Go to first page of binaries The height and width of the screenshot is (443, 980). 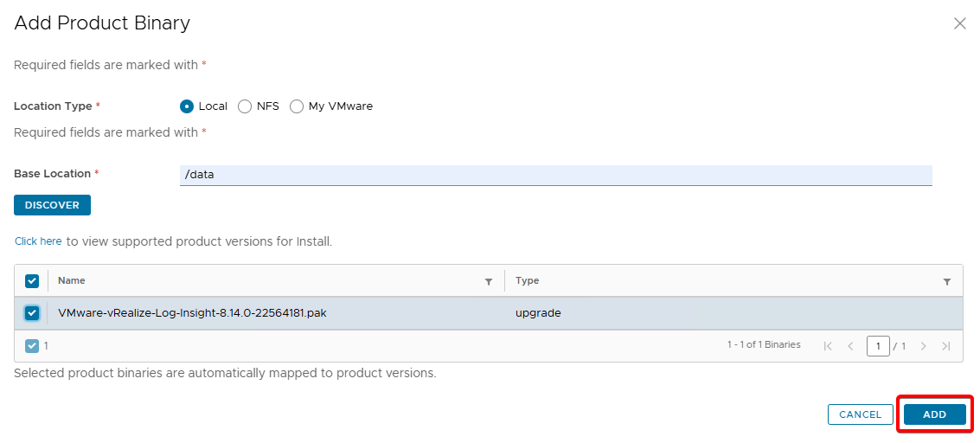828,346
